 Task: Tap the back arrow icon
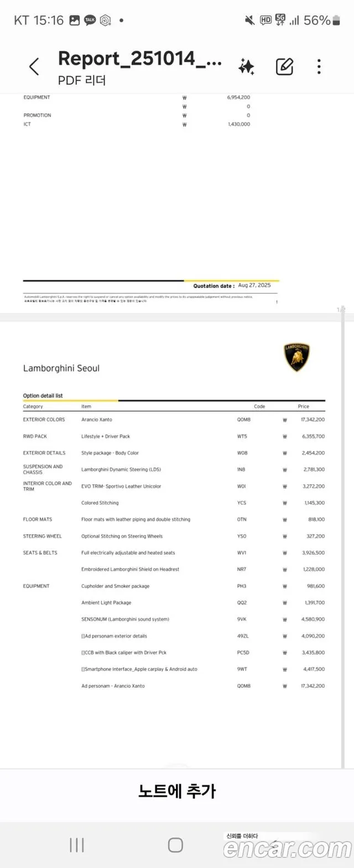[34, 67]
